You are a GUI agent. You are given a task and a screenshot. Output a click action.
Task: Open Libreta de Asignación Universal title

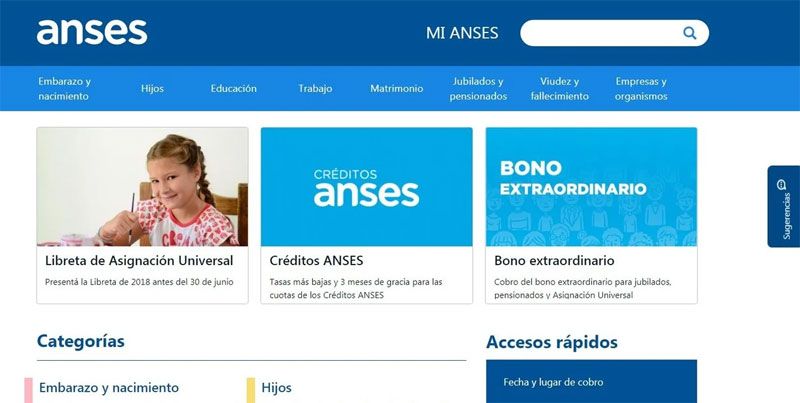(x=139, y=261)
